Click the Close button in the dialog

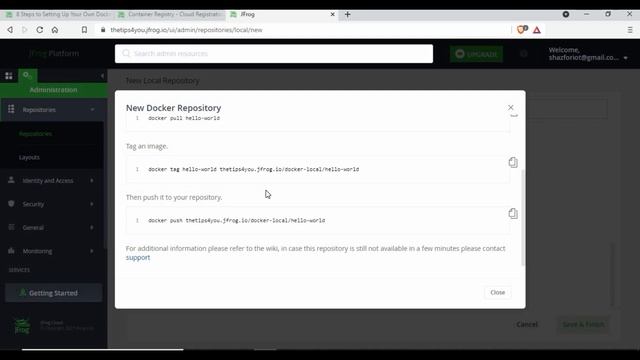(498, 292)
